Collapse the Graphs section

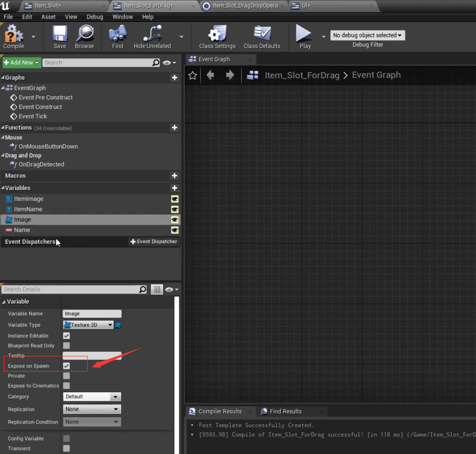(x=3, y=78)
